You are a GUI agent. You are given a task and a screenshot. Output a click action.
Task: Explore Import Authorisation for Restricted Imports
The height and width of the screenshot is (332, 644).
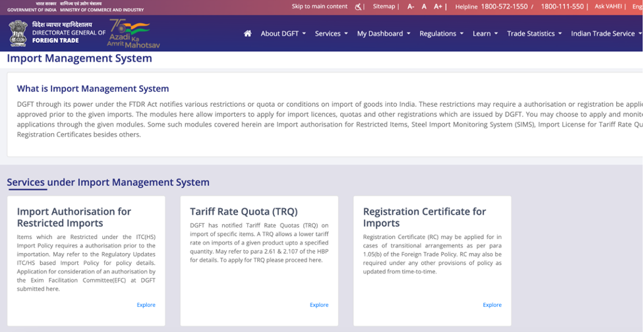tap(146, 305)
